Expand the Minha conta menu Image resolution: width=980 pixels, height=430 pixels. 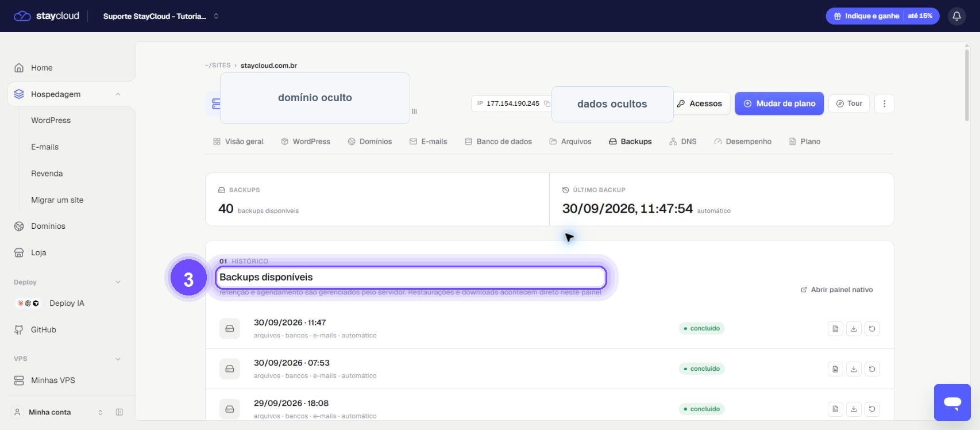58,412
